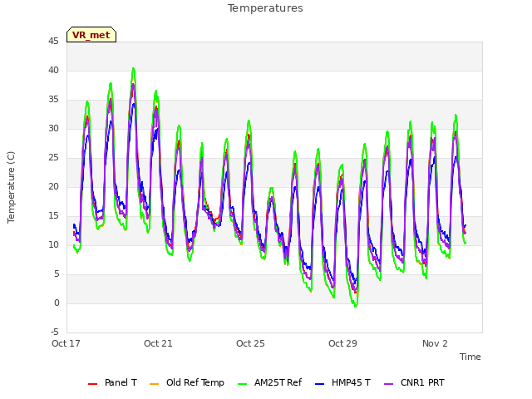Click the 'Nov 2' x-axis label
This screenshot has width=532, height=399.
(x=435, y=343)
